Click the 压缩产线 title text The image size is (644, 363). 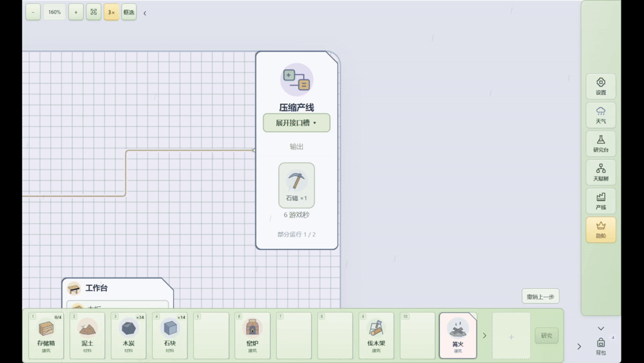coord(296,107)
